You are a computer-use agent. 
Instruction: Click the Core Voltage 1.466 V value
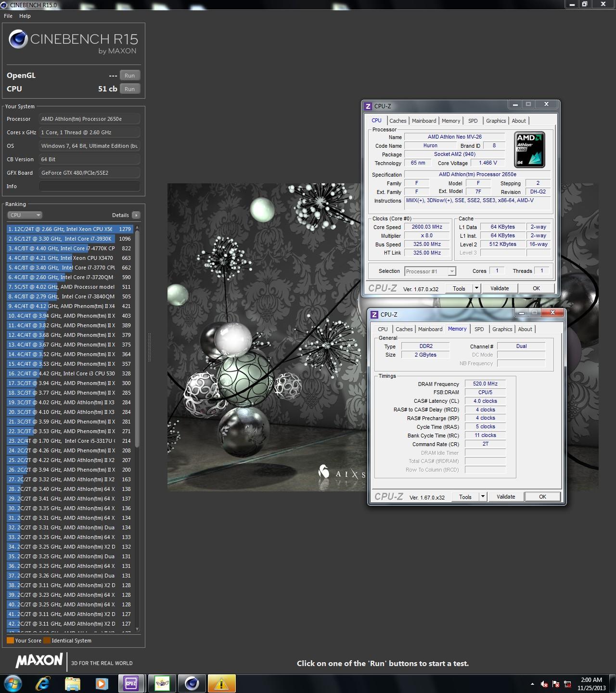point(488,163)
